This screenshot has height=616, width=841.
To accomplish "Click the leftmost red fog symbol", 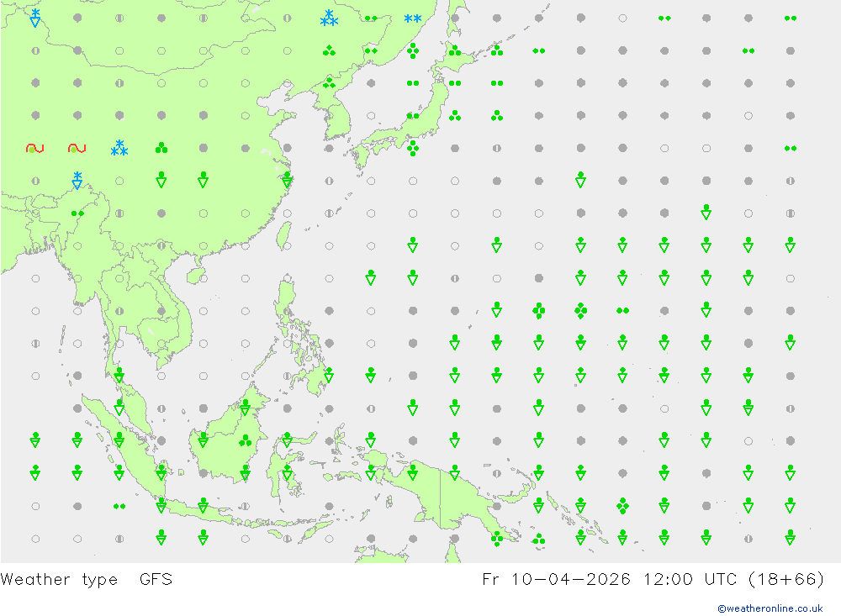I will pyautogui.click(x=34, y=148).
